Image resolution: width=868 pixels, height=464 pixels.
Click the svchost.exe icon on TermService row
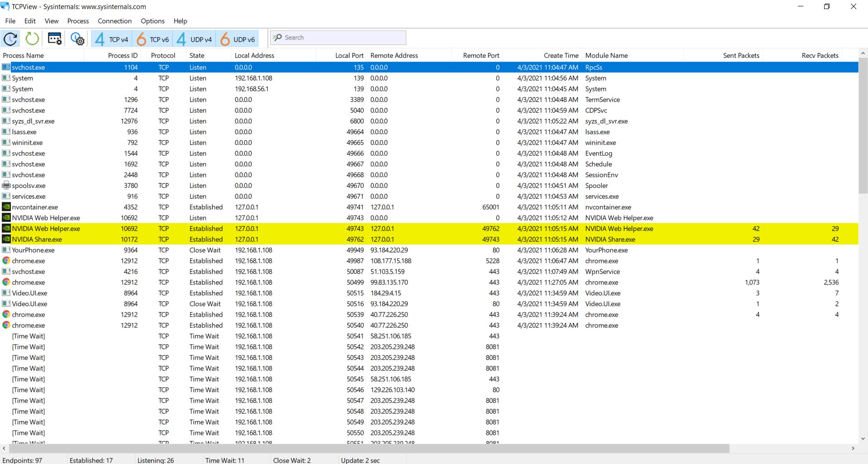pos(6,100)
